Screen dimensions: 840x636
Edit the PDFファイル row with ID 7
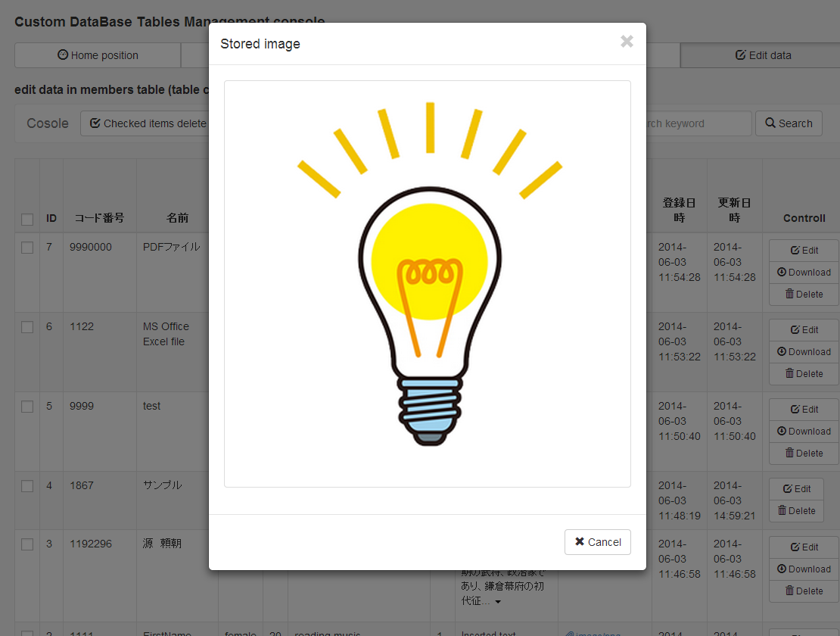[804, 251]
